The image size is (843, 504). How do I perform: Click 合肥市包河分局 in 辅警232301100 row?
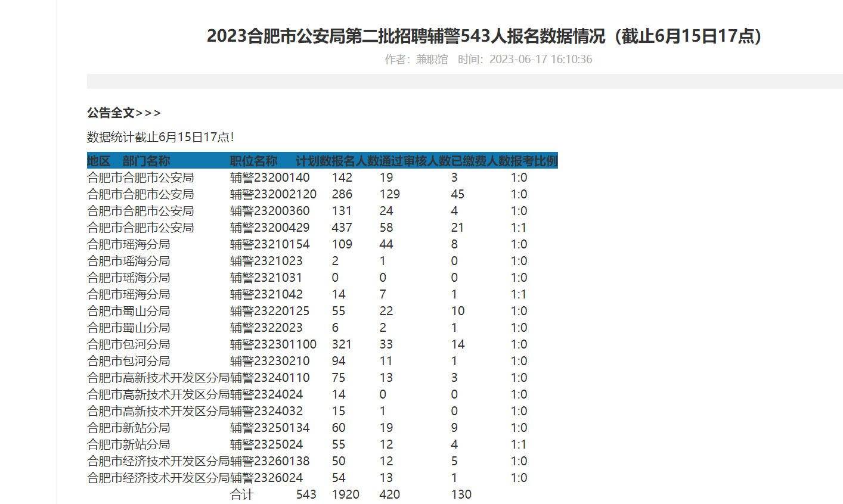(x=129, y=344)
